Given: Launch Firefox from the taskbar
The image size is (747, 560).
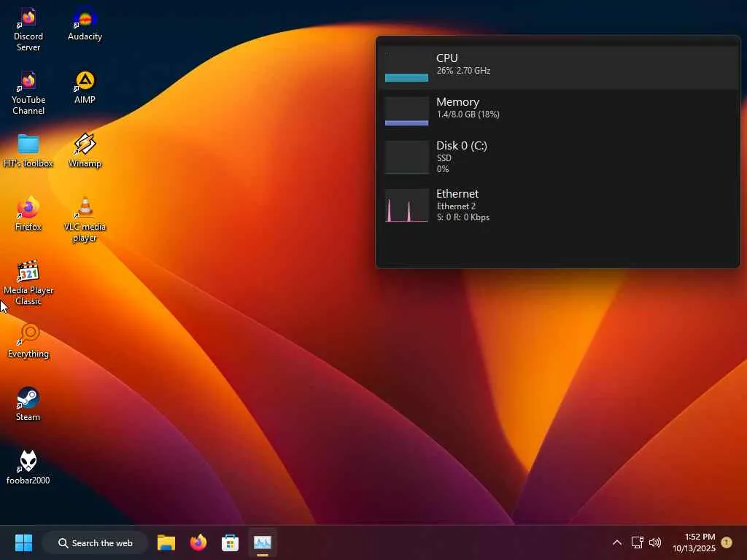Looking at the screenshot, I should 198,542.
